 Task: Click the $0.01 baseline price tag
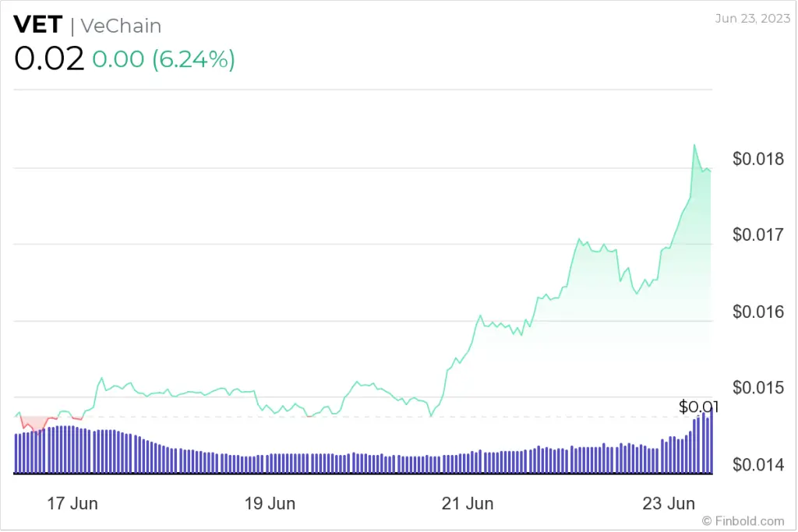click(698, 407)
